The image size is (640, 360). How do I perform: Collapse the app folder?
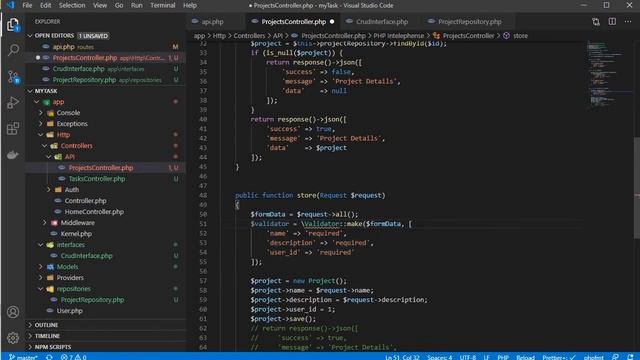pyautogui.click(x=37, y=102)
